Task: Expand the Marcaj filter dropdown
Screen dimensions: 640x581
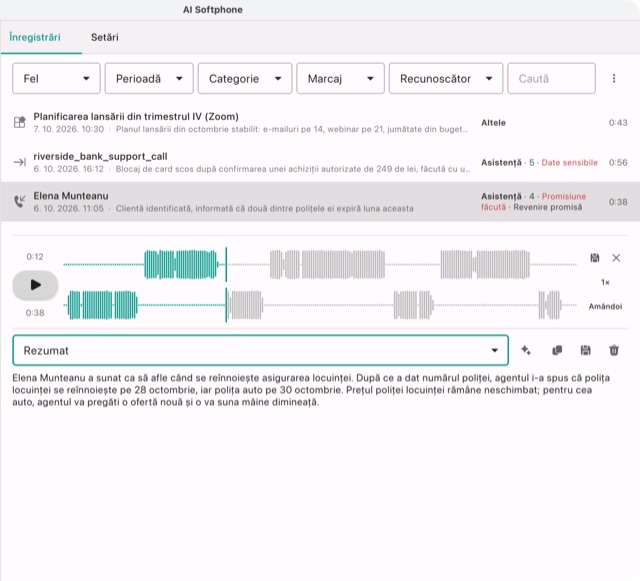Action: (340, 78)
